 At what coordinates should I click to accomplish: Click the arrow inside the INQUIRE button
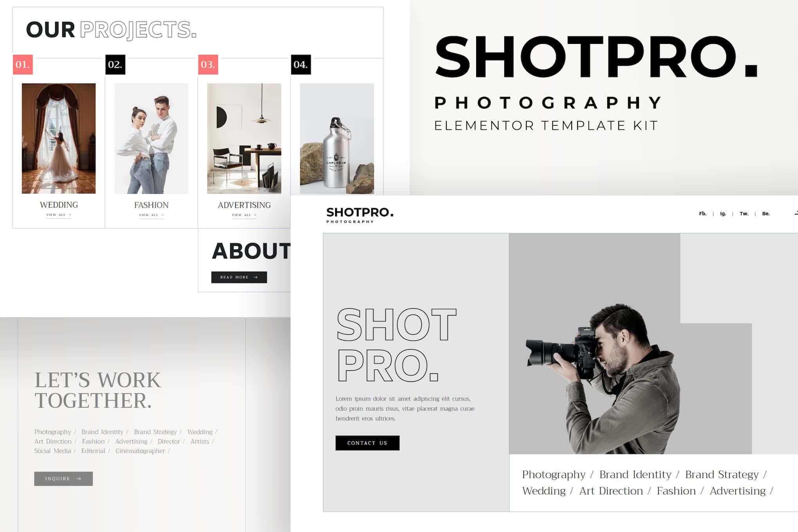(78, 479)
